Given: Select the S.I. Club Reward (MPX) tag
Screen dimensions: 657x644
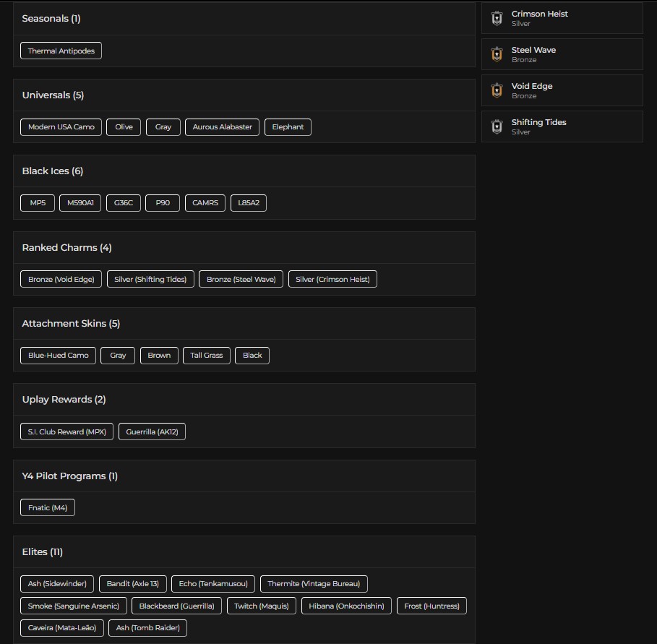Looking at the screenshot, I should pos(67,432).
